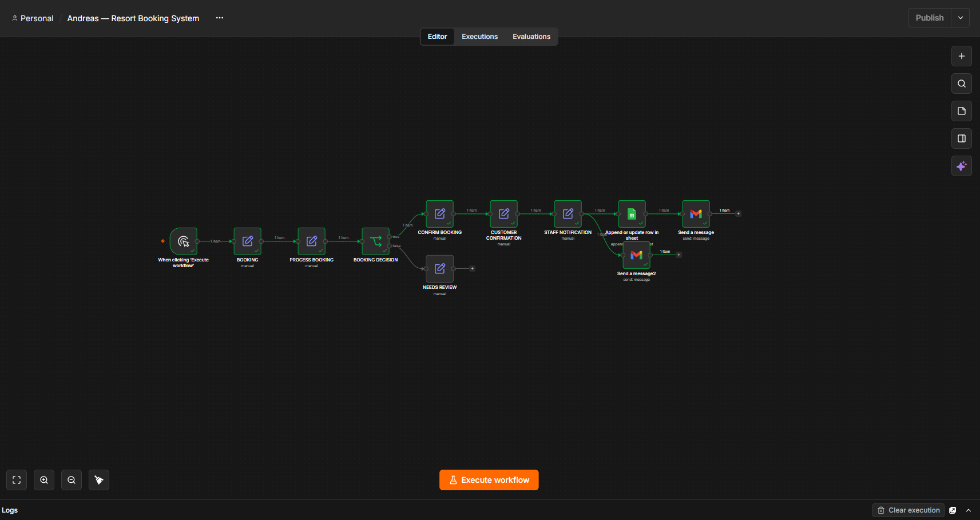Viewport: 980px width, 520px height.
Task: Select the STAFF NOTIFICATION node
Action: 568,214
